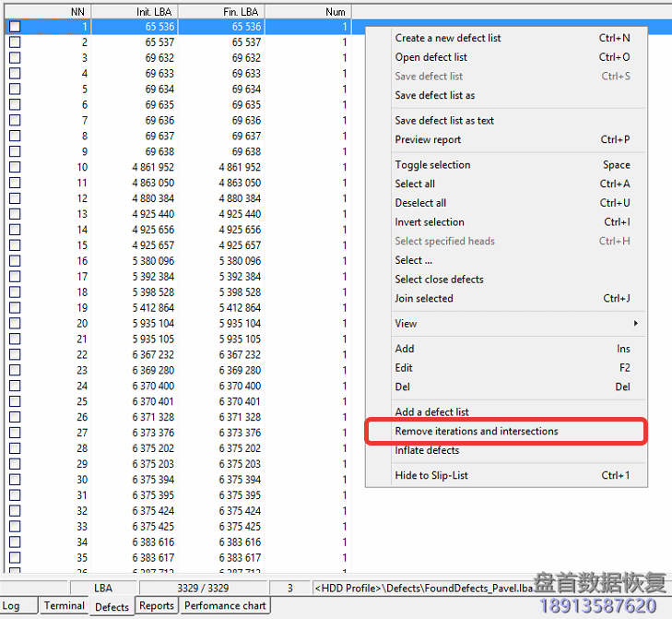This screenshot has height=619, width=672.
Task: Switch to the Log tab
Action: (x=18, y=606)
